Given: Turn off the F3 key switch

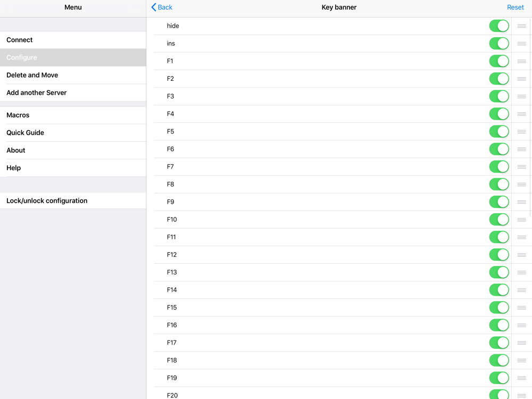Looking at the screenshot, I should [499, 96].
